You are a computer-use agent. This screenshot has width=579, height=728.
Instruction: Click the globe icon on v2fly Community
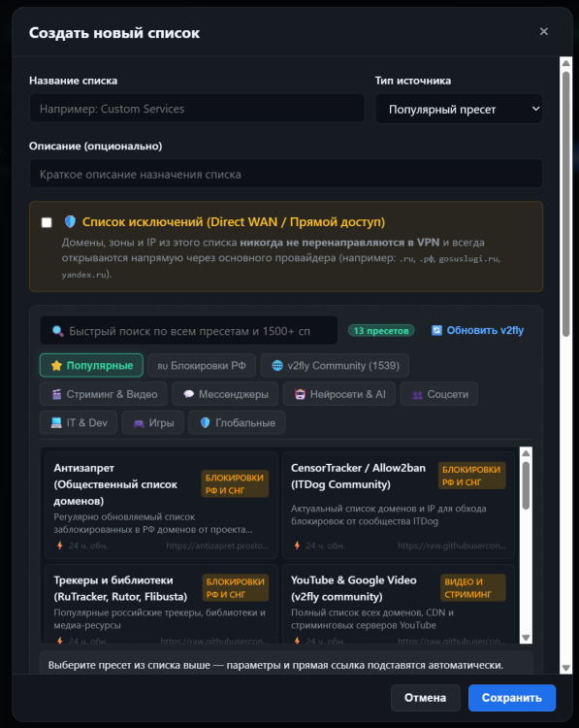point(277,365)
